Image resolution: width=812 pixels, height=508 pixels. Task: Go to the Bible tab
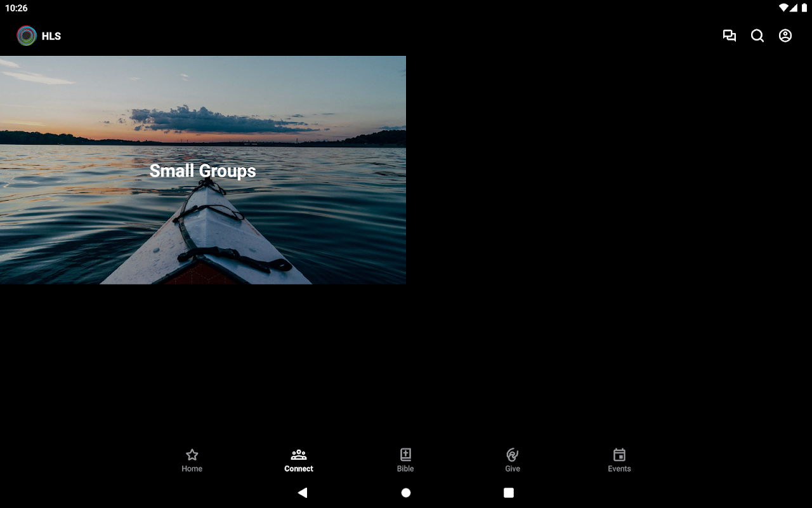pos(405,461)
